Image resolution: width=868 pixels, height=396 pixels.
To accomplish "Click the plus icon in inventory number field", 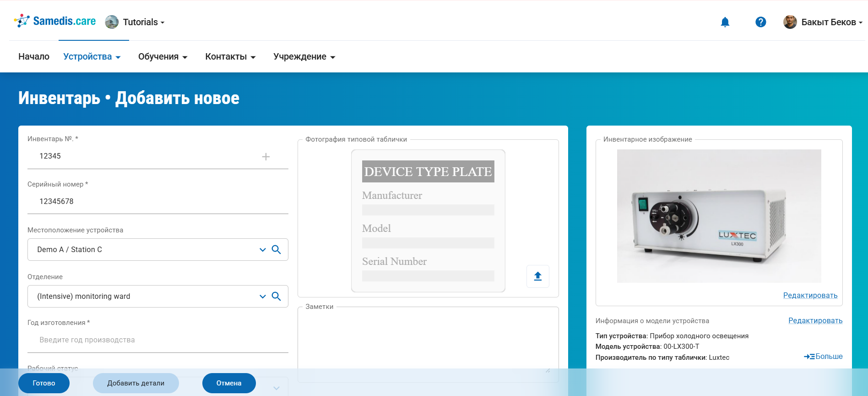I will click(266, 157).
